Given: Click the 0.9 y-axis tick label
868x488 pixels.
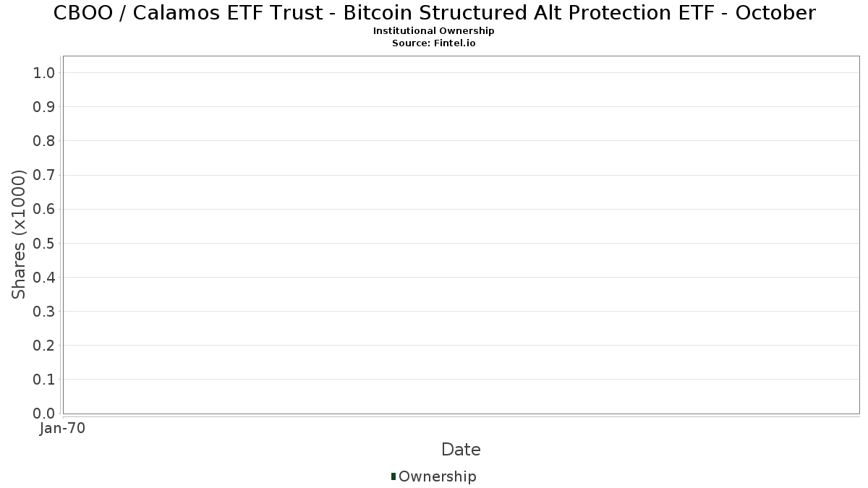Looking at the screenshot, I should click(x=44, y=107).
